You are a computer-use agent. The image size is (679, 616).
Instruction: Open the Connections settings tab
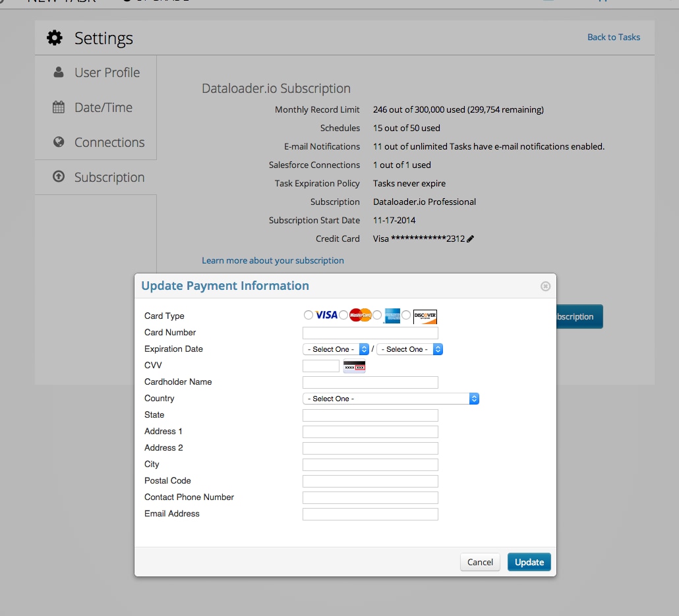96,142
